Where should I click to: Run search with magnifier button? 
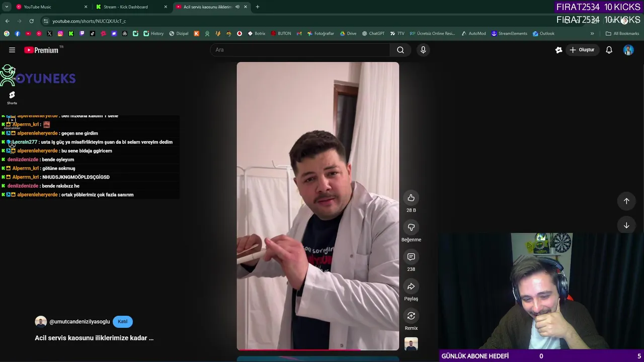[400, 50]
